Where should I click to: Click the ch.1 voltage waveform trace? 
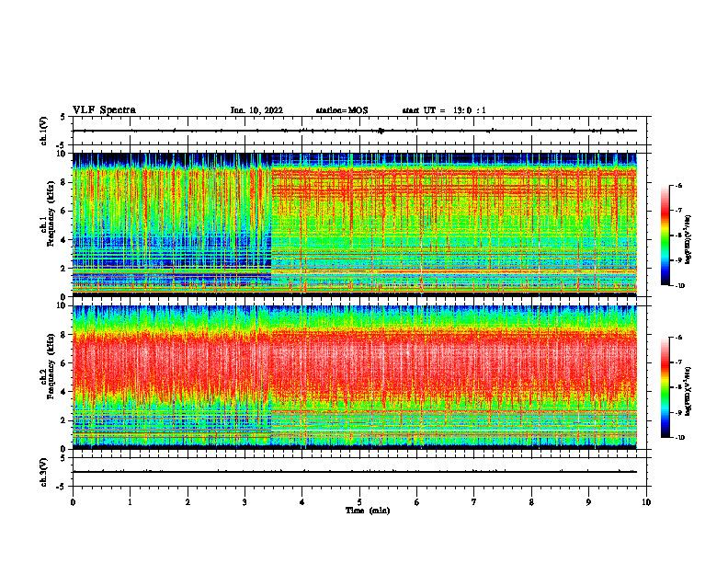(355, 131)
